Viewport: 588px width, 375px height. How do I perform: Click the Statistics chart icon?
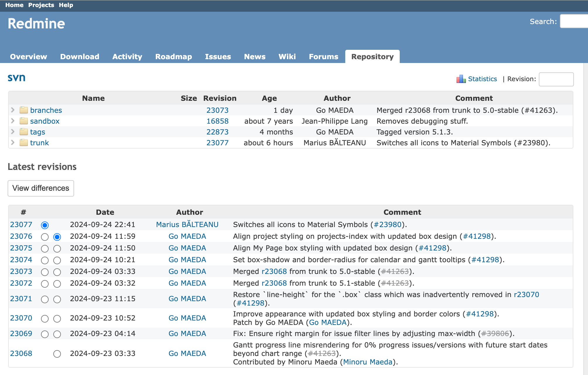[461, 79]
